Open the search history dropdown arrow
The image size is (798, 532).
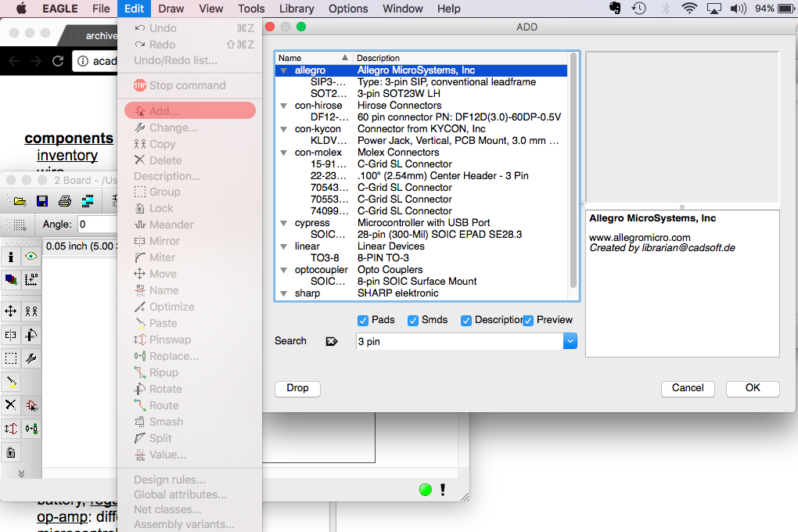pyautogui.click(x=570, y=341)
